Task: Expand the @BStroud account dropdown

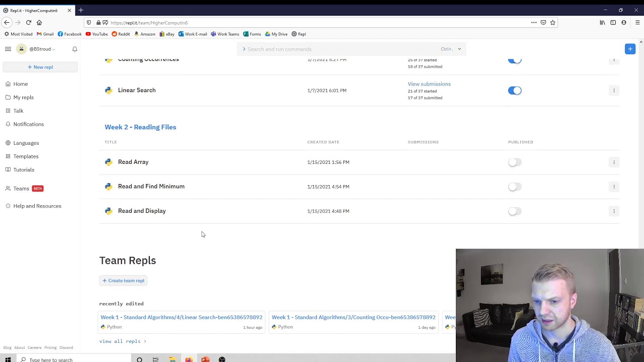Action: [x=53, y=49]
